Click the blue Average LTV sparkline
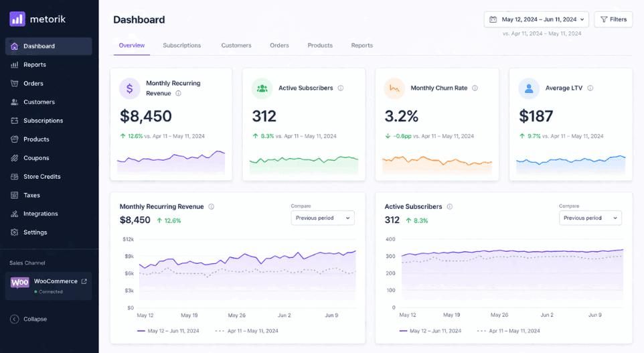Image resolution: width=644 pixels, height=353 pixels. (571, 165)
